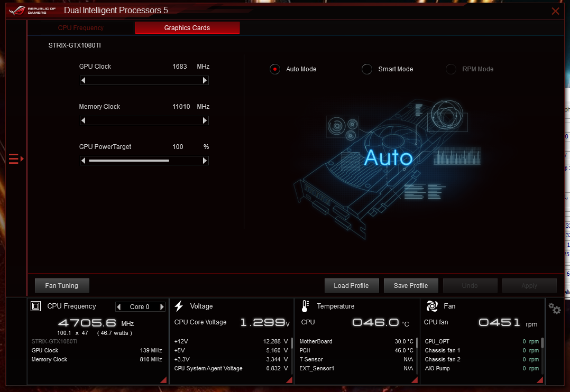Image resolution: width=570 pixels, height=392 pixels.
Task: Select Auto Mode radio button
Action: 275,69
